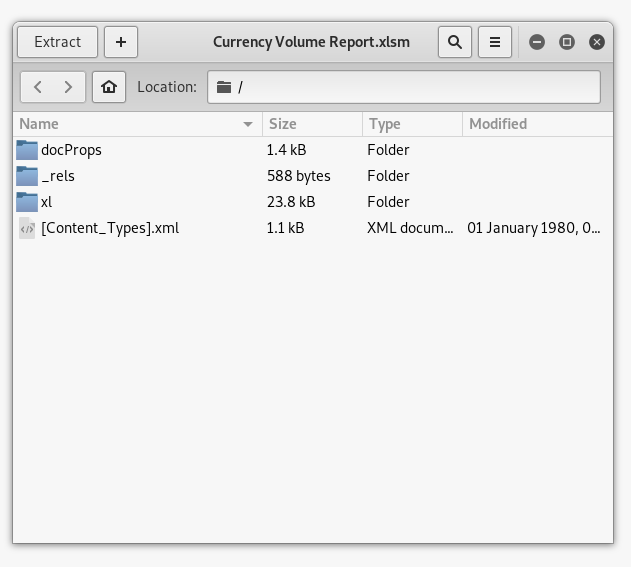Go forward to next location
This screenshot has width=631, height=567.
coord(68,87)
